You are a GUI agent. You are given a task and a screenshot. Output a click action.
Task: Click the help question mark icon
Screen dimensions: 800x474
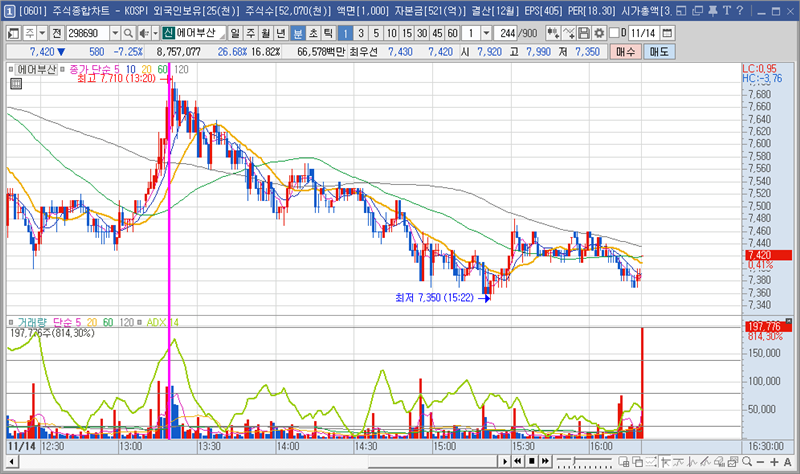click(x=740, y=9)
